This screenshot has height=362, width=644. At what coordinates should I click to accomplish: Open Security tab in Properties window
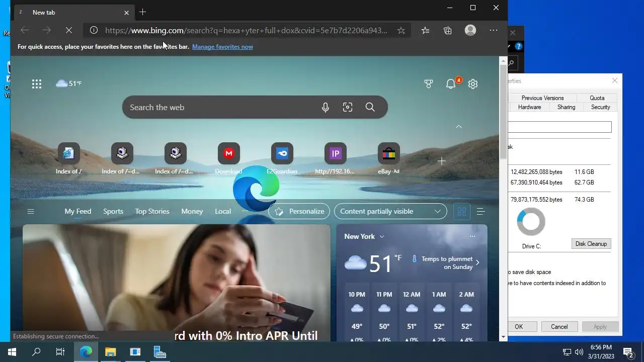click(600, 107)
